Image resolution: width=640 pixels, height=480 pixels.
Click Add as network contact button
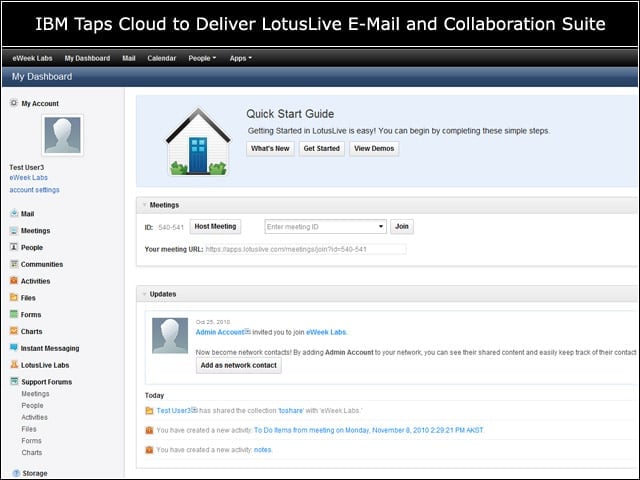[238, 365]
